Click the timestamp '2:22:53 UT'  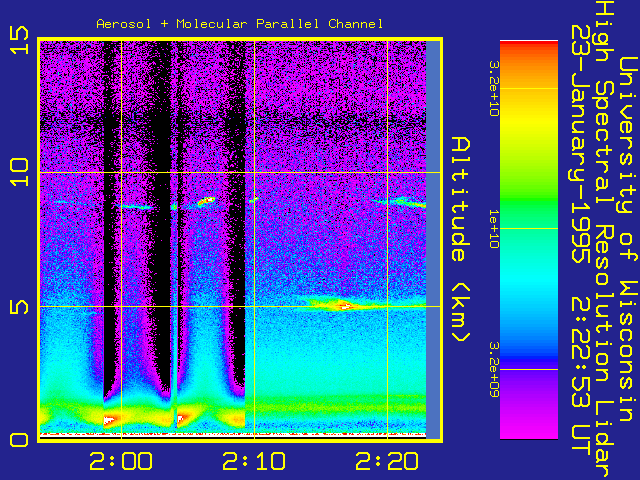(x=579, y=375)
